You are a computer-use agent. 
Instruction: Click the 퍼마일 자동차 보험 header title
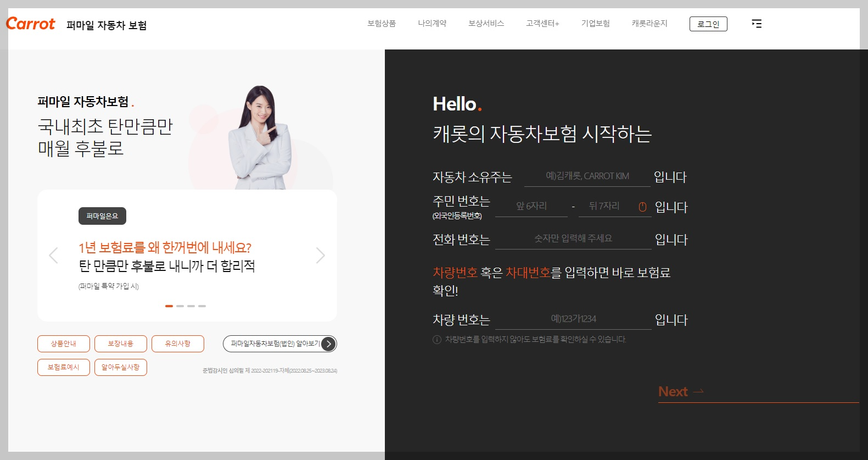107,25
